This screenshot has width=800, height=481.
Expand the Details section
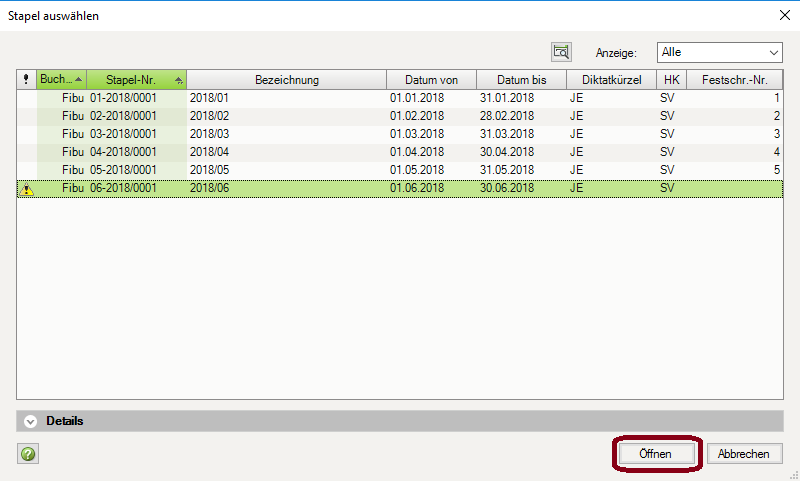(30, 421)
